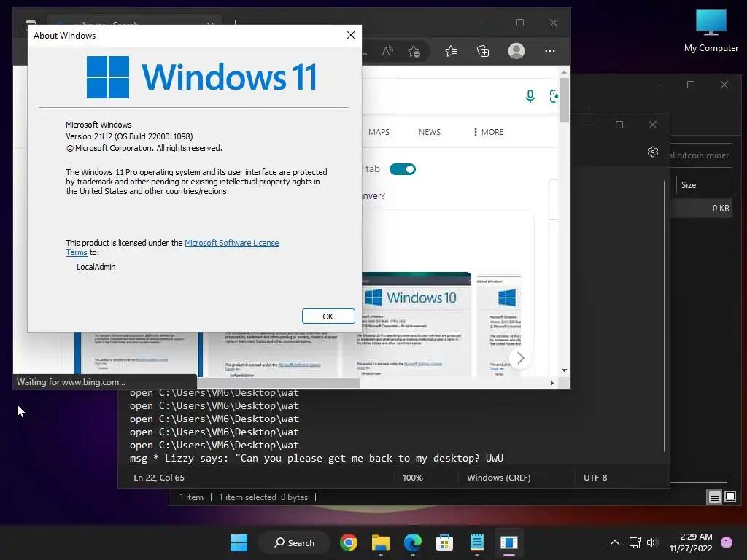This screenshot has height=560, width=747.
Task: Add this page to favorites in Edge
Action: (414, 51)
